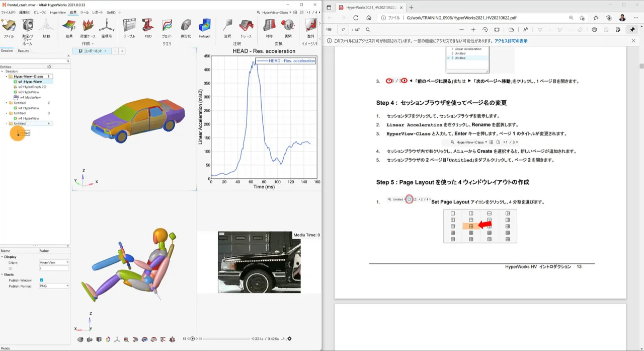Switch to the Results browser tab
The image size is (644, 351).
click(x=23, y=51)
